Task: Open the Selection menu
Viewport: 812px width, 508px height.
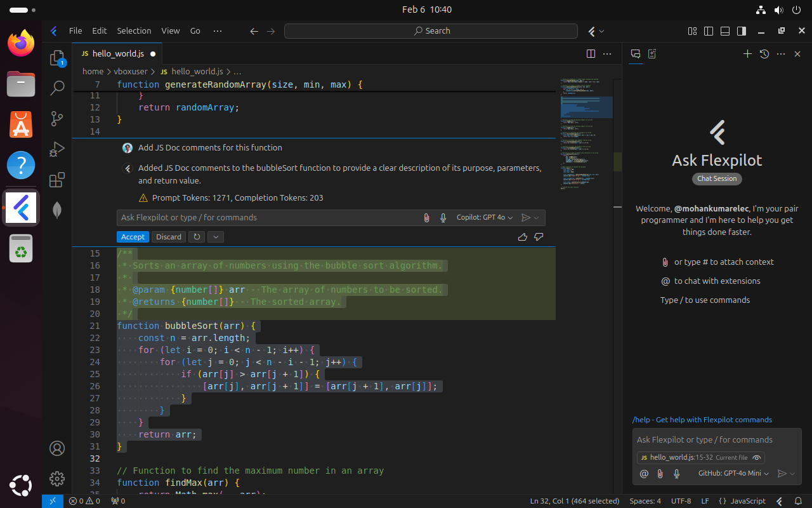Action: pyautogui.click(x=134, y=30)
